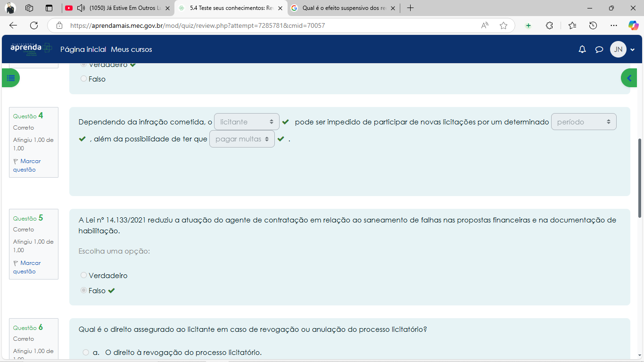Close the '5.4 Teste seus conhecimentos' tab

280,8
